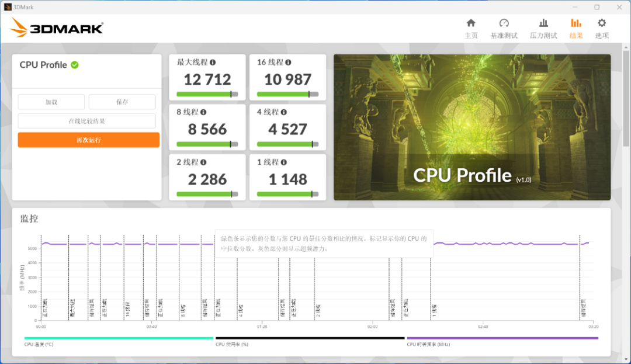Viewport: 631px width, 364px height.
Task: Click info icon next to 8 线程
Action: click(x=203, y=112)
